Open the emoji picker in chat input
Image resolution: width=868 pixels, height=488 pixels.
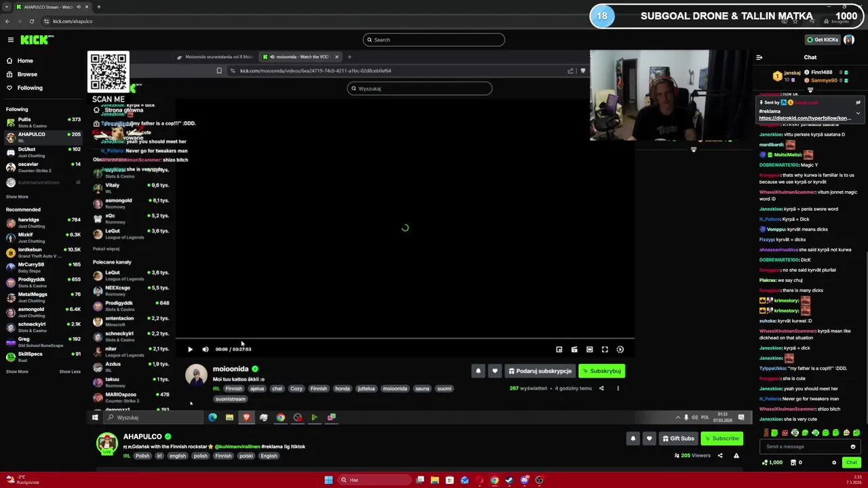coord(853,447)
